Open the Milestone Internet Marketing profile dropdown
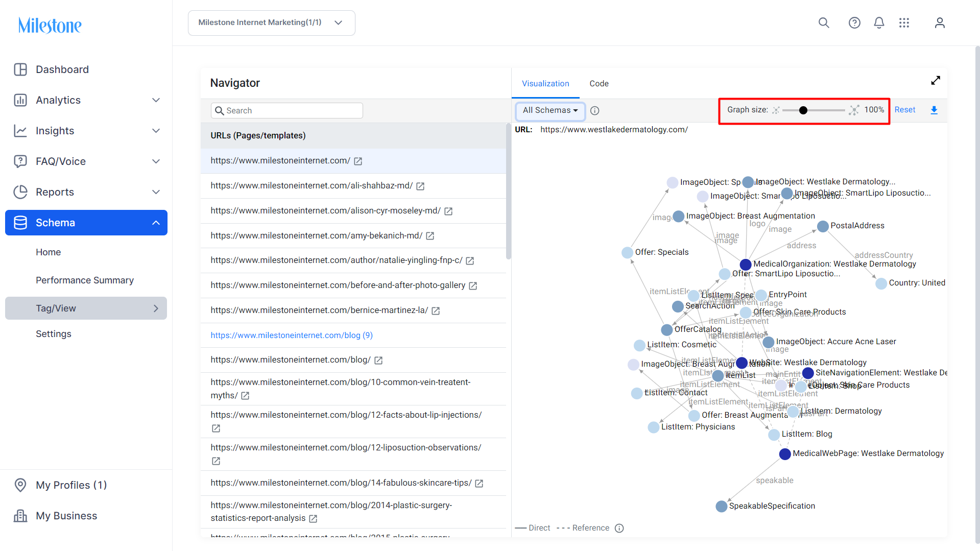Screen dimensions: 980x551 (271, 23)
